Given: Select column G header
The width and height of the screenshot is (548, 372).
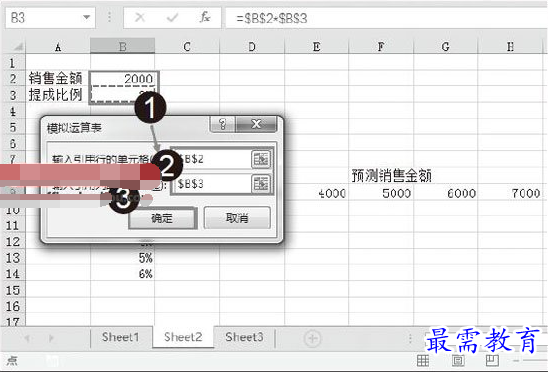Looking at the screenshot, I should pos(445,46).
